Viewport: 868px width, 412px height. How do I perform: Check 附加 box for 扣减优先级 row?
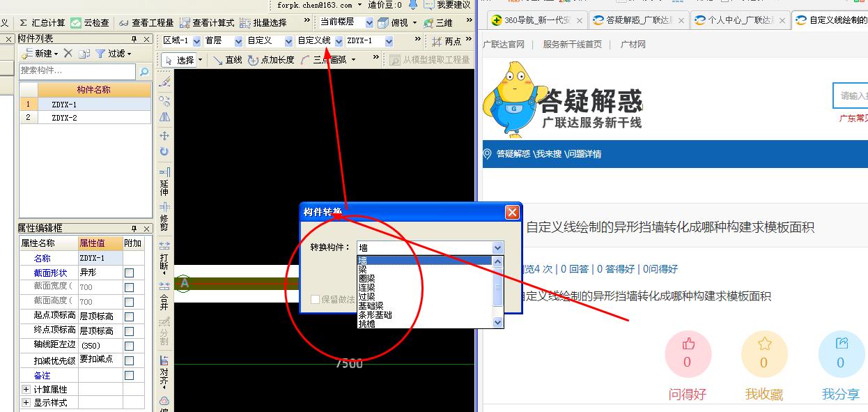point(129,360)
